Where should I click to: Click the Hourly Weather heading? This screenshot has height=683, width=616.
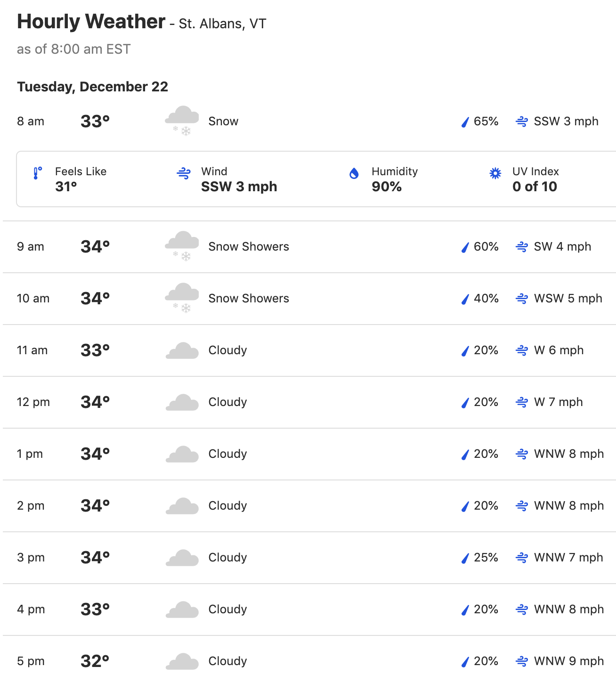(91, 22)
